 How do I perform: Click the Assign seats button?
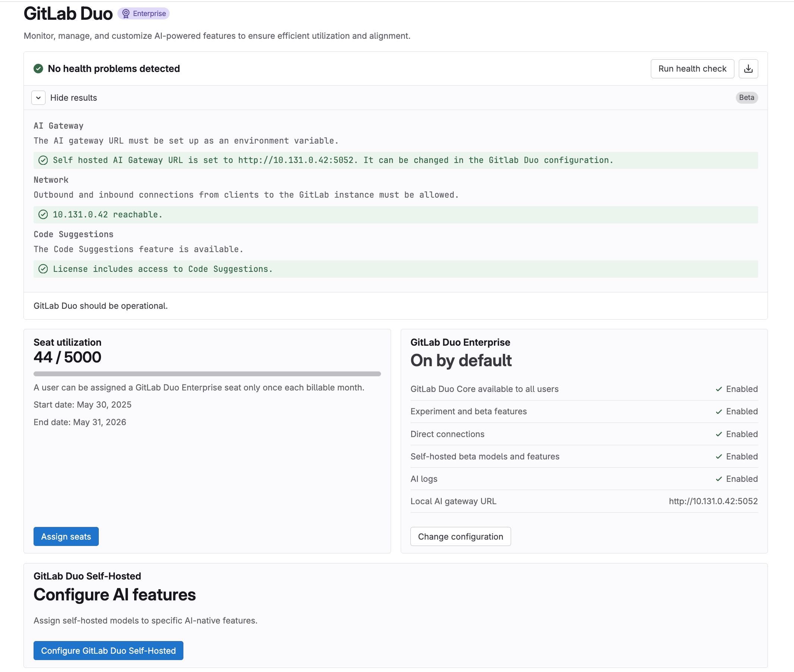click(x=66, y=536)
